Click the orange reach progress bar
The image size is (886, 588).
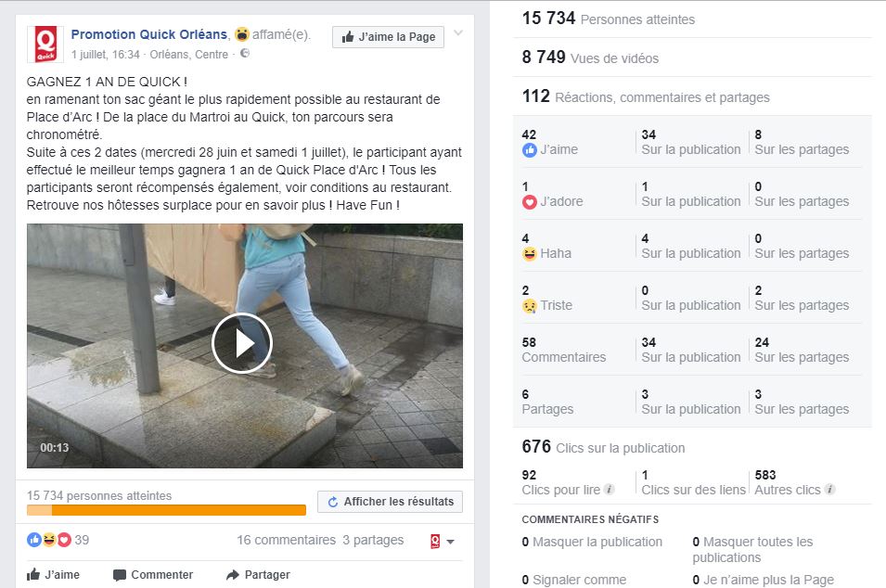coord(166,510)
